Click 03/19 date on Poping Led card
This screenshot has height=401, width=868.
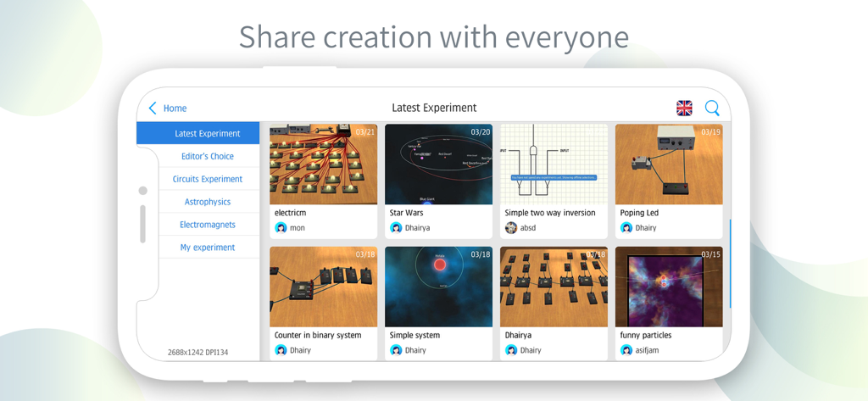click(711, 131)
